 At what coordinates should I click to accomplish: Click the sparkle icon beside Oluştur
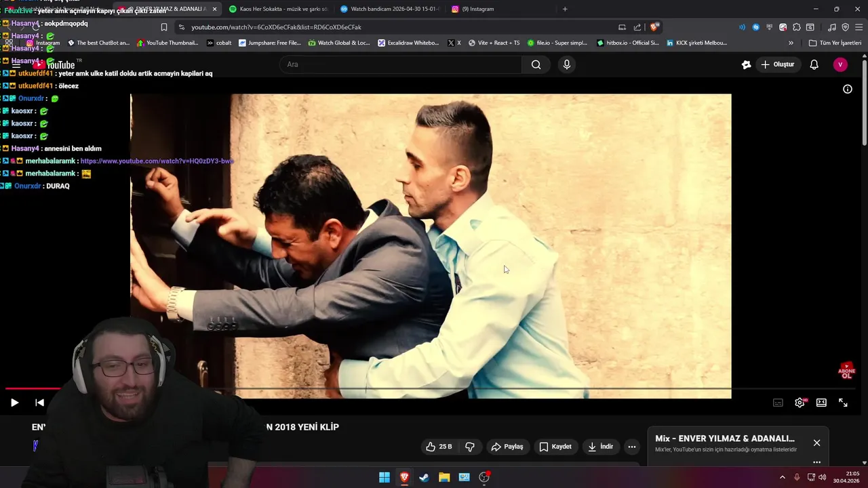coord(746,64)
